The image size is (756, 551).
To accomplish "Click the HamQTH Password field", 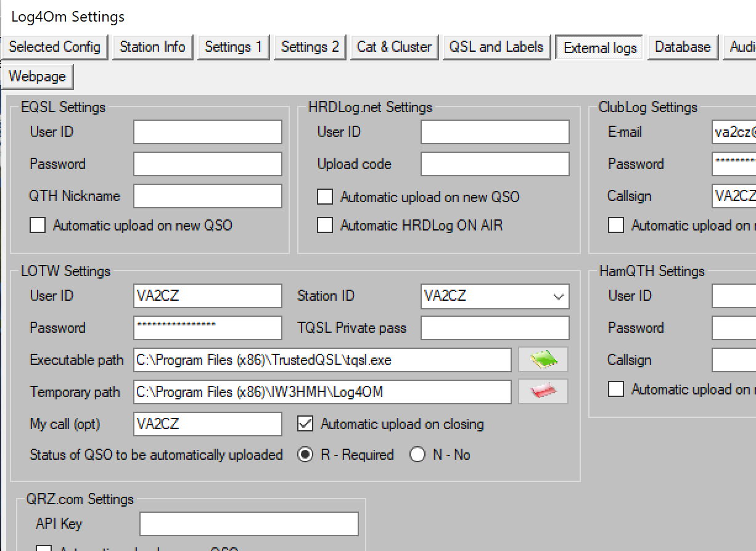I will (x=734, y=328).
